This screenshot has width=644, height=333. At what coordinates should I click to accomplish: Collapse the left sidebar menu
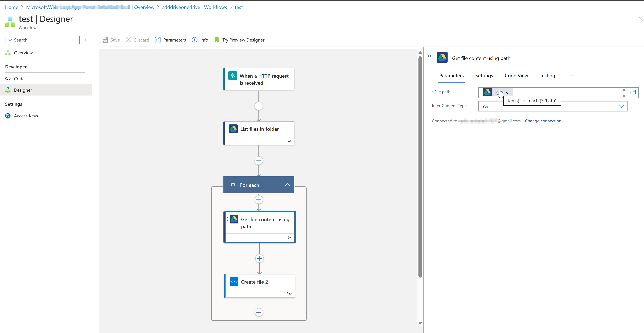pyautogui.click(x=87, y=40)
